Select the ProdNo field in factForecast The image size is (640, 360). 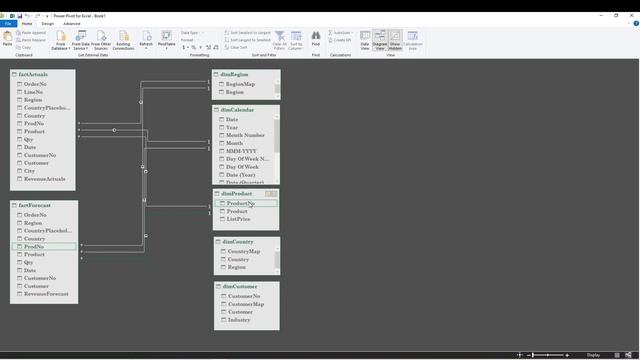44,247
